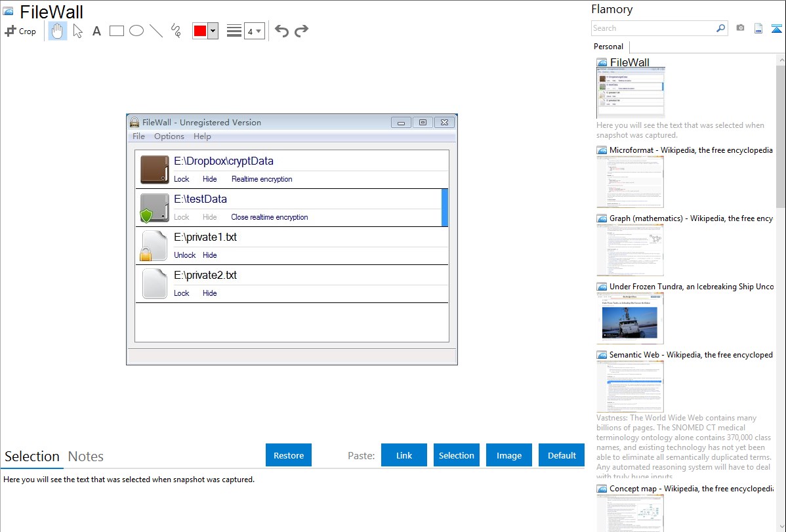Switch to the Notes tab
The height and width of the screenshot is (532, 786).
(86, 457)
